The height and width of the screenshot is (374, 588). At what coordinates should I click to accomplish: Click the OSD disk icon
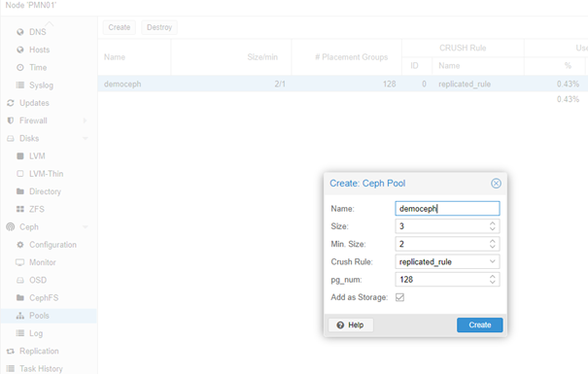point(19,280)
